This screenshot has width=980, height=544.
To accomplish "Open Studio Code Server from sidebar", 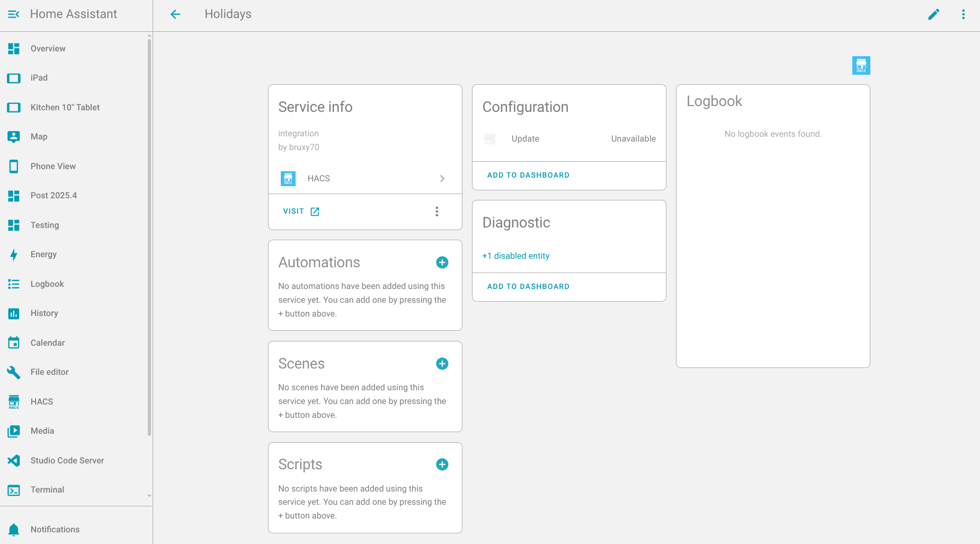I will (67, 461).
